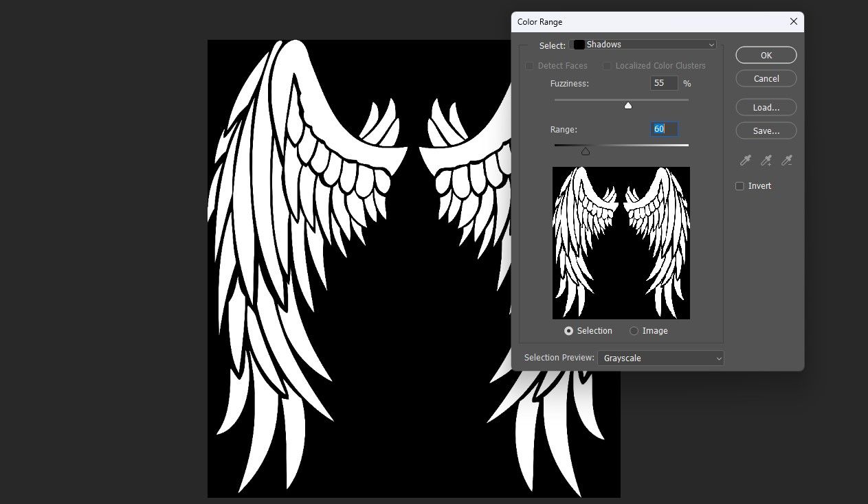Click the Range value field showing 60
Screen dimensions: 868x504
(663, 128)
